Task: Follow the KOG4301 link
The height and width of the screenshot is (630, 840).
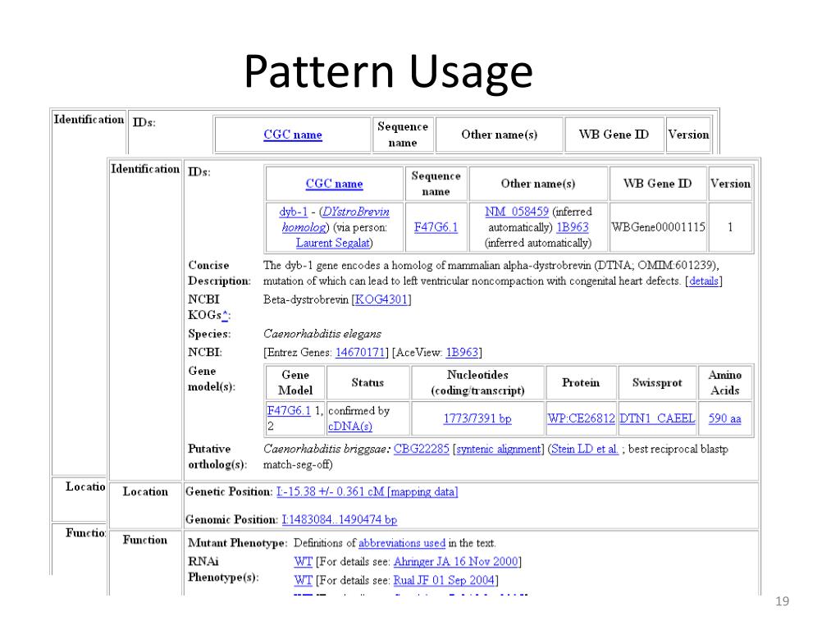Action: click(381, 299)
